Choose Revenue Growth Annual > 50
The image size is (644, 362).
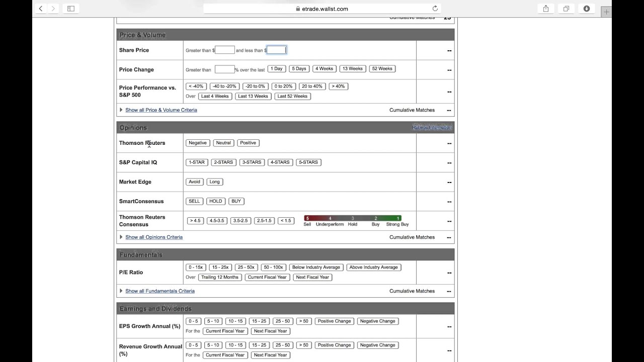[303, 345]
